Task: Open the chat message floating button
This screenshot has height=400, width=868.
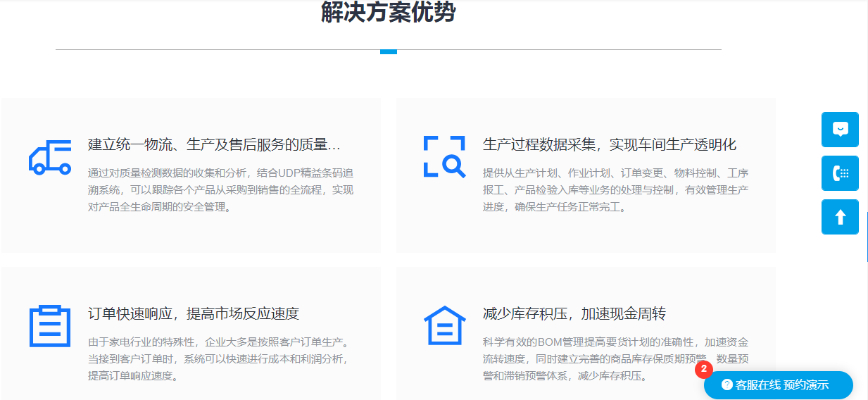Action: click(x=840, y=130)
